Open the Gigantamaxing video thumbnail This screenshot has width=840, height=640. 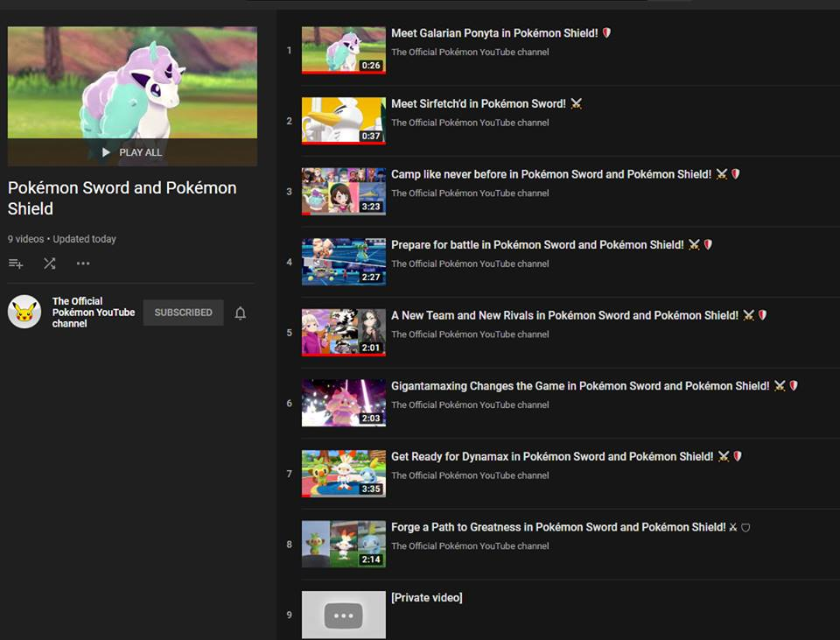coord(343,403)
